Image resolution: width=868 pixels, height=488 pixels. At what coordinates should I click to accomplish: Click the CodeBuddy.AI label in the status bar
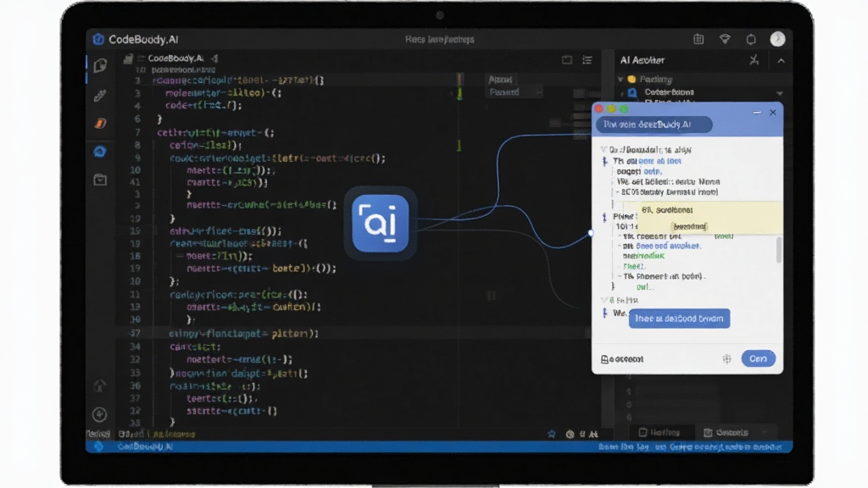click(x=145, y=446)
